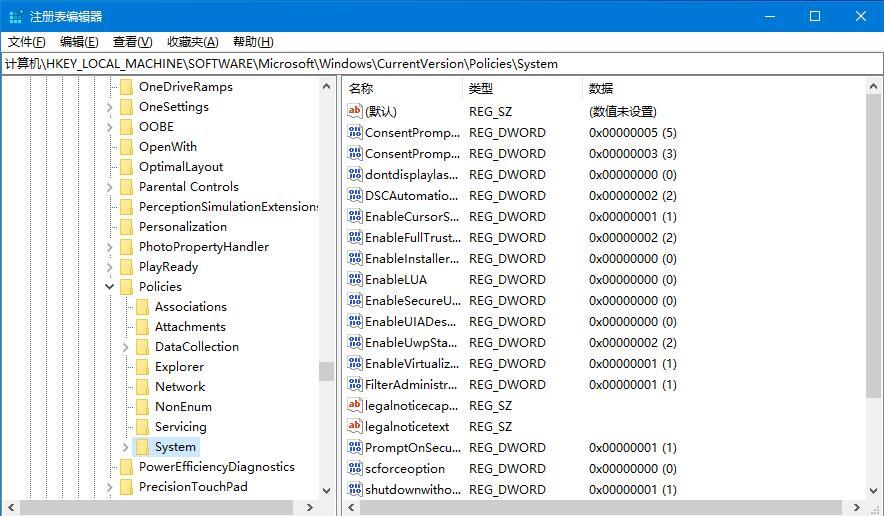Expand the PrecisionTouchPad key
The height and width of the screenshot is (516, 884).
click(x=109, y=487)
